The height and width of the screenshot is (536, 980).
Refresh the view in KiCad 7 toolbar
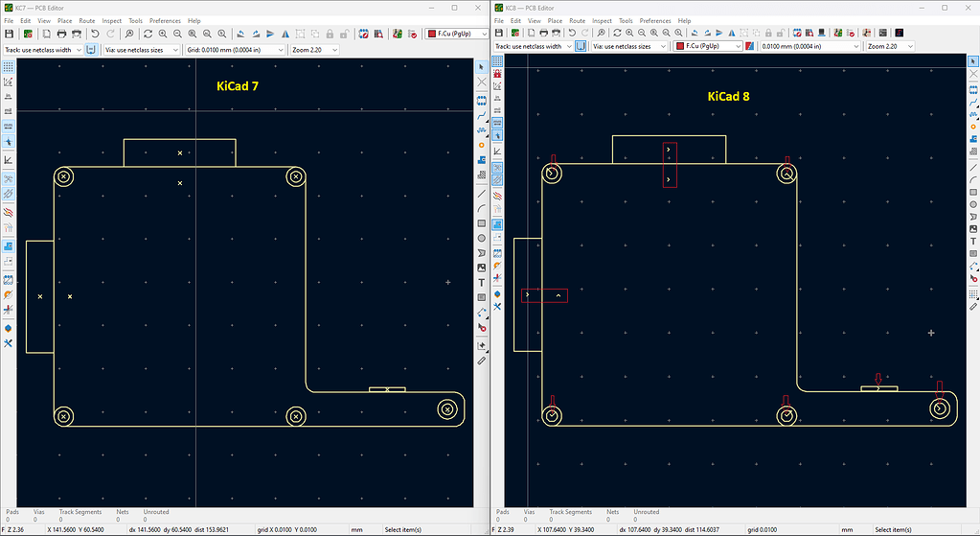click(x=148, y=34)
